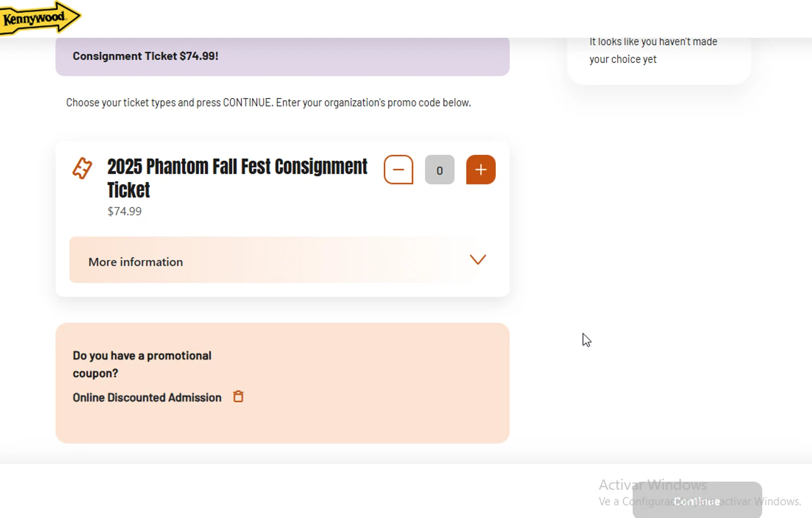The height and width of the screenshot is (518, 812).
Task: Click the Kennywood arrow logo
Action: 39,18
